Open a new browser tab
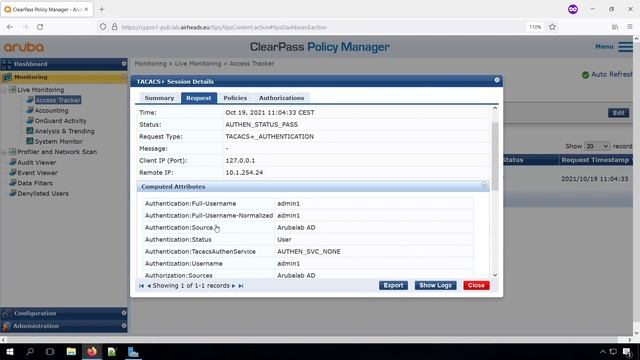 pos(102,9)
